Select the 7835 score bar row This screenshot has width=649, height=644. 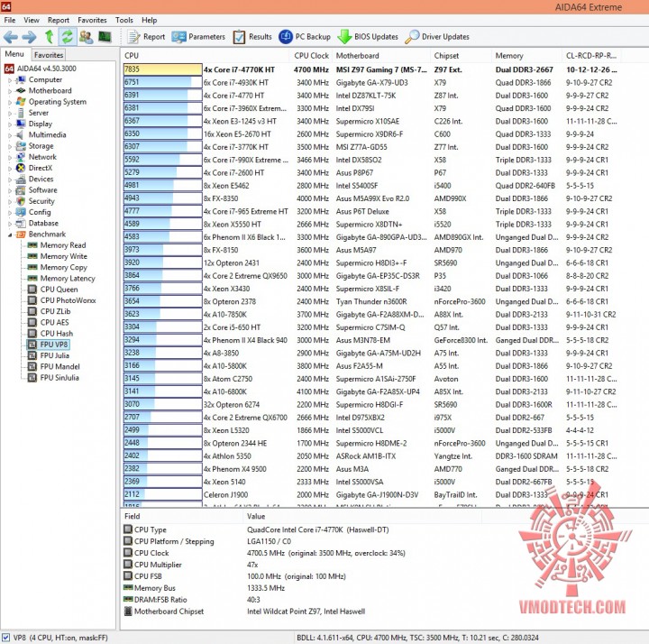(162, 69)
